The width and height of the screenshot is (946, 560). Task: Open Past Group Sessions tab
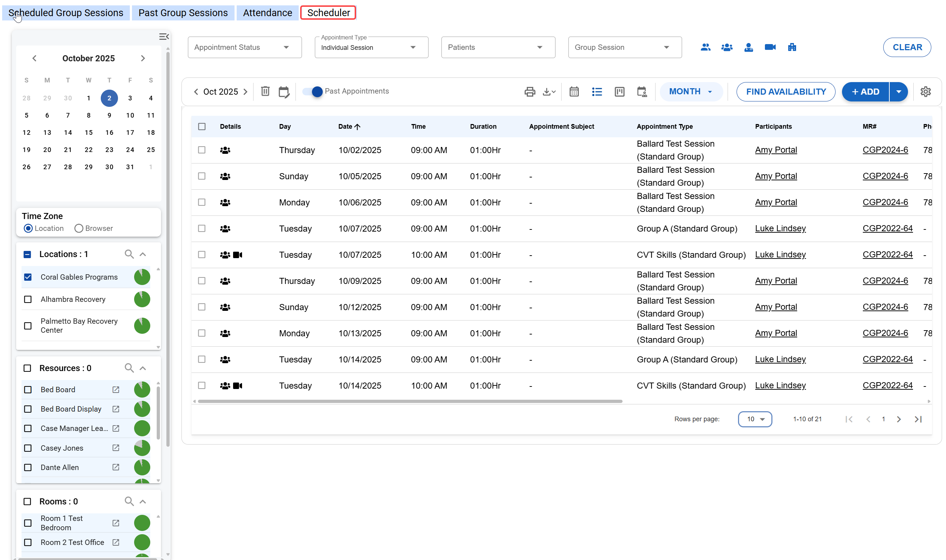(x=183, y=13)
